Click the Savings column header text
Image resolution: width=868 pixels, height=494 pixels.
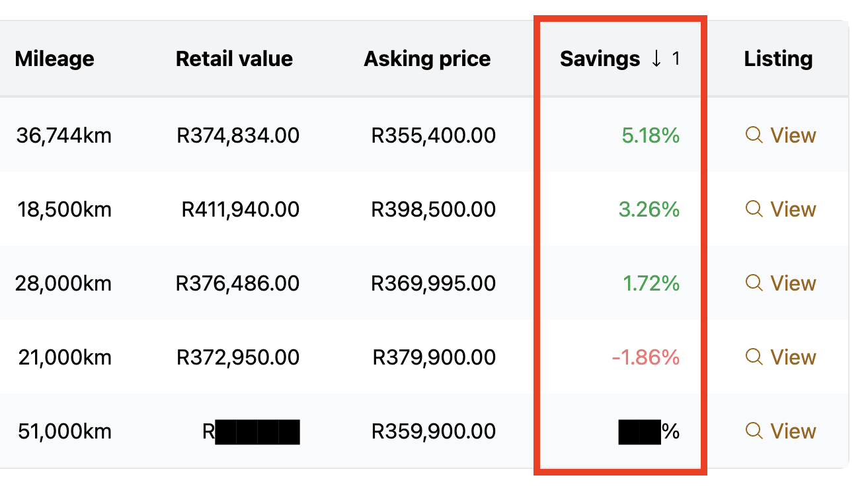[x=600, y=59]
